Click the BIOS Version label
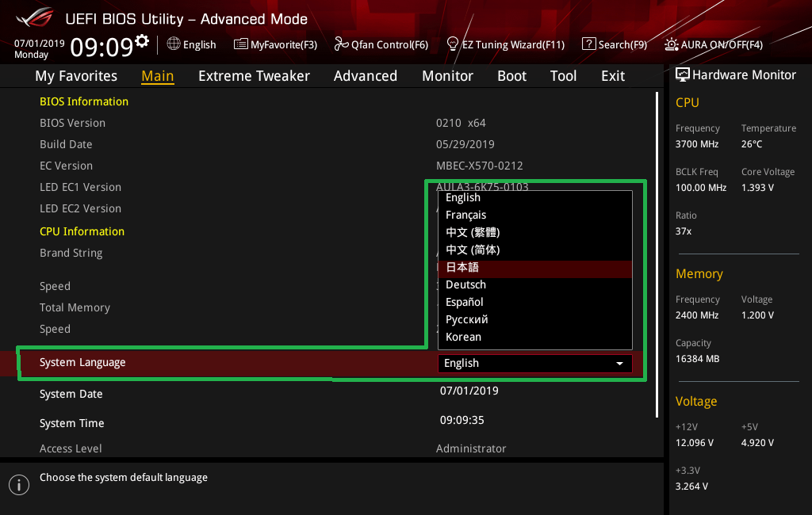Viewport: 812px width, 515px height. [x=72, y=123]
